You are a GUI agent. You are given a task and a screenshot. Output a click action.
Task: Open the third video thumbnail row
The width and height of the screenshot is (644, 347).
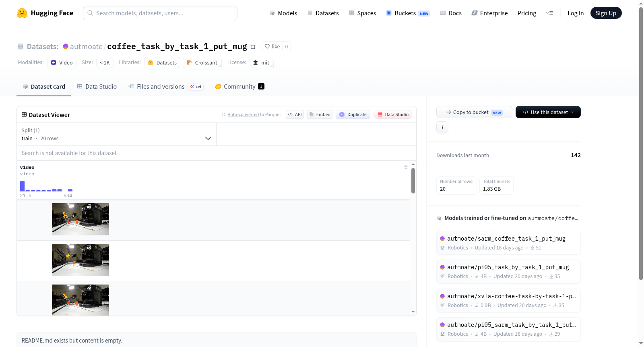pos(80,300)
